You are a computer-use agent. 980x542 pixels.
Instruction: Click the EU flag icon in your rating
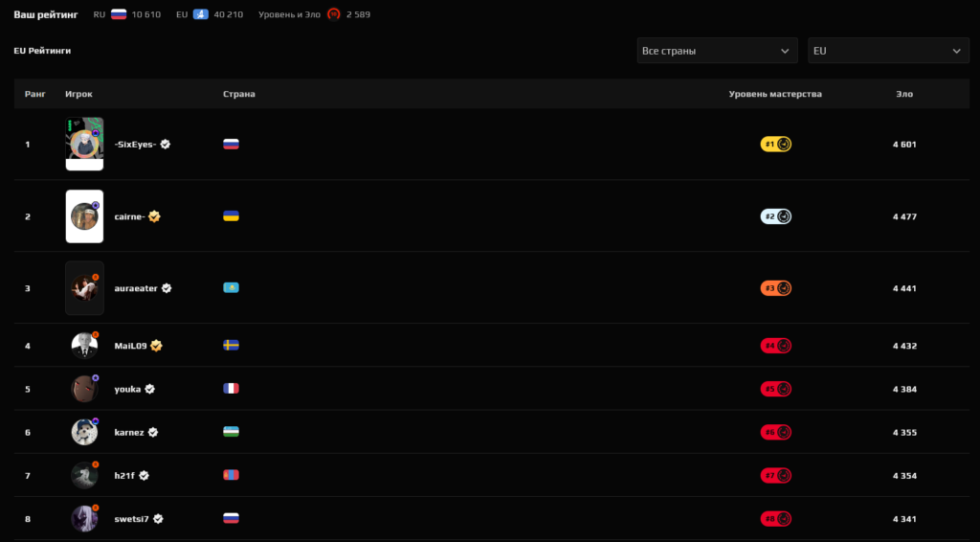[x=202, y=14]
